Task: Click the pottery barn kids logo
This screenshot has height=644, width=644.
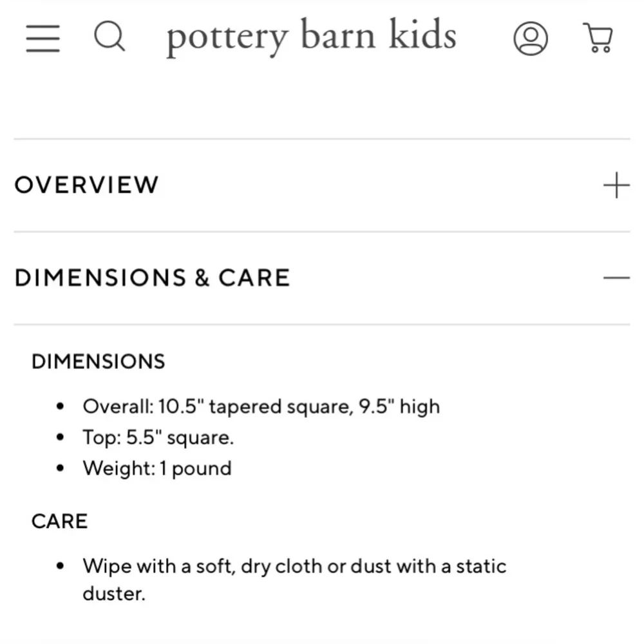Action: pyautogui.click(x=311, y=35)
